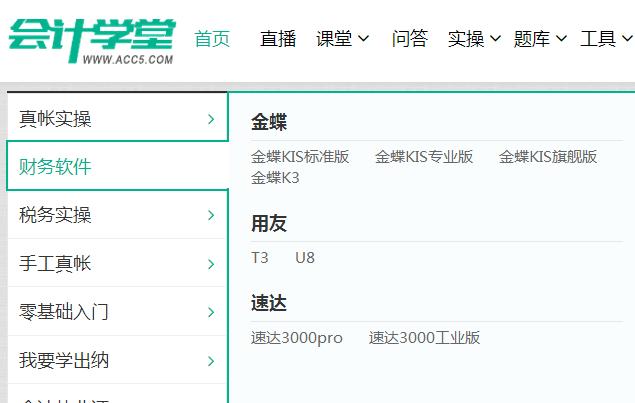Click the 用友 section heading
The height and width of the screenshot is (403, 635).
coord(269,223)
